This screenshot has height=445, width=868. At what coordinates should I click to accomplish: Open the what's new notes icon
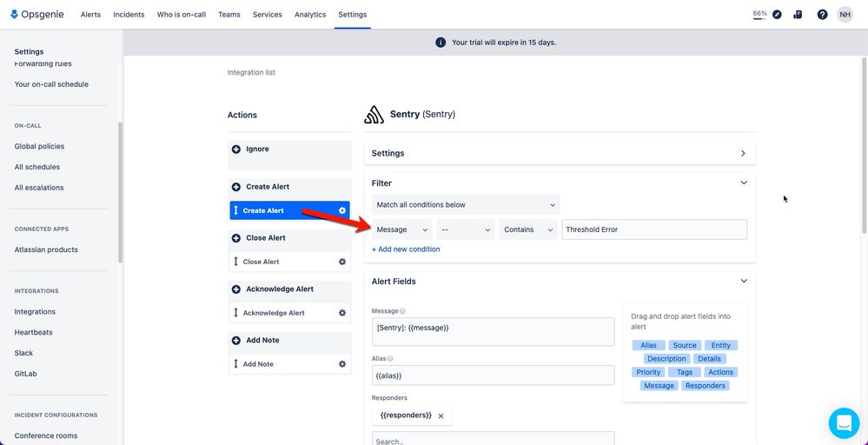point(798,15)
